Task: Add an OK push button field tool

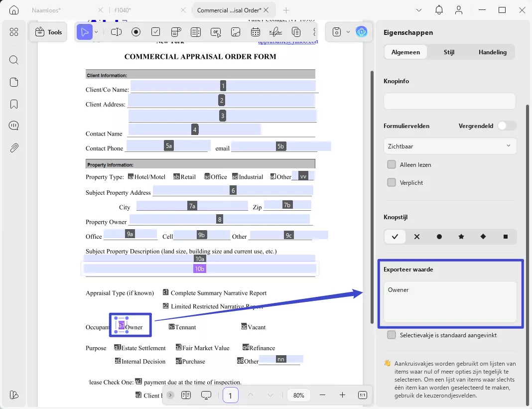Action: [216, 32]
